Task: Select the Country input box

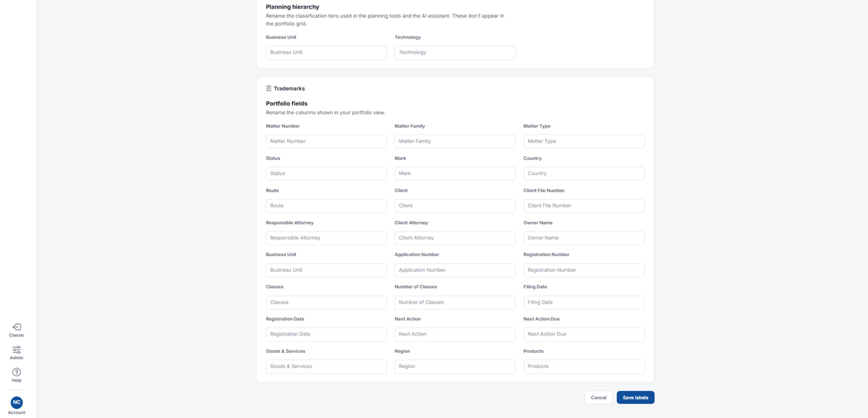Action: [584, 174]
